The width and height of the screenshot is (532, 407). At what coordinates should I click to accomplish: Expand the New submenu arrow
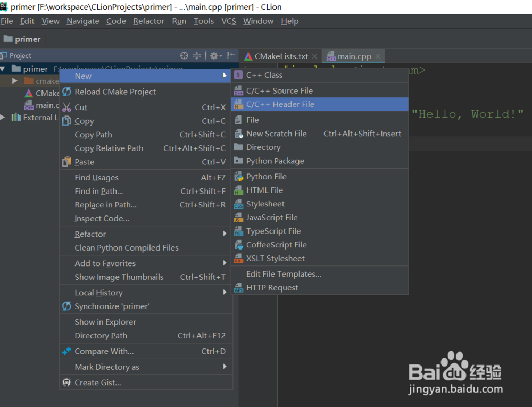coord(225,76)
